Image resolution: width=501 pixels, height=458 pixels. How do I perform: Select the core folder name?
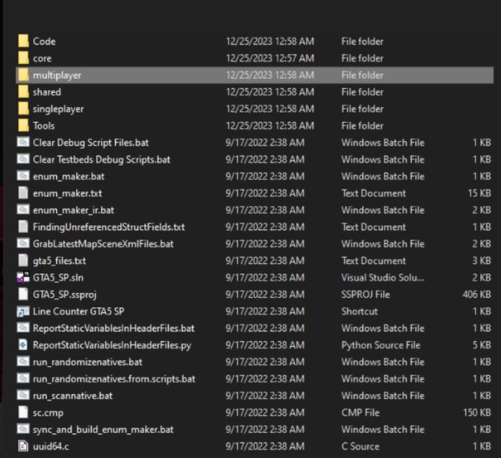point(42,58)
